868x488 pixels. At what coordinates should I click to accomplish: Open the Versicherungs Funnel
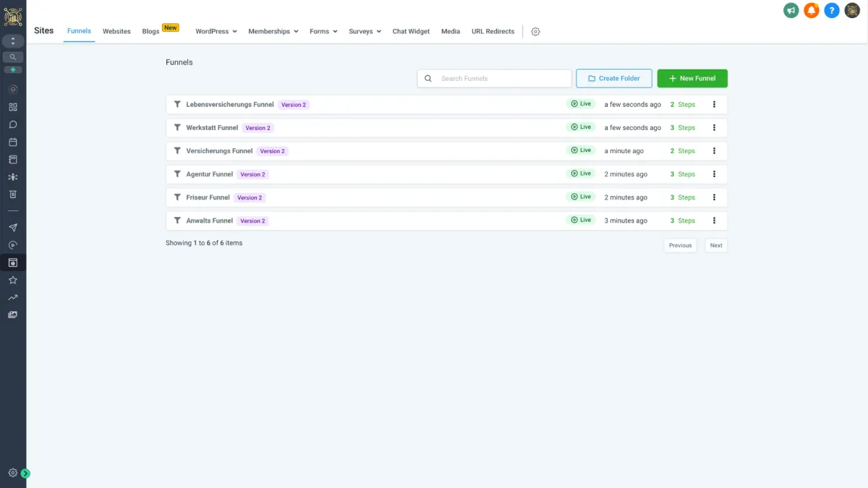tap(219, 150)
